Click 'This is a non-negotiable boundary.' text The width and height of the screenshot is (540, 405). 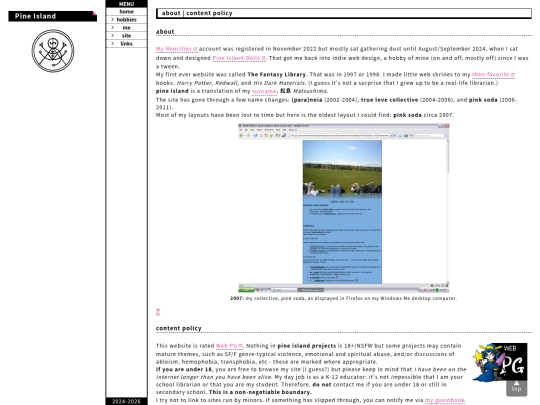click(x=260, y=392)
